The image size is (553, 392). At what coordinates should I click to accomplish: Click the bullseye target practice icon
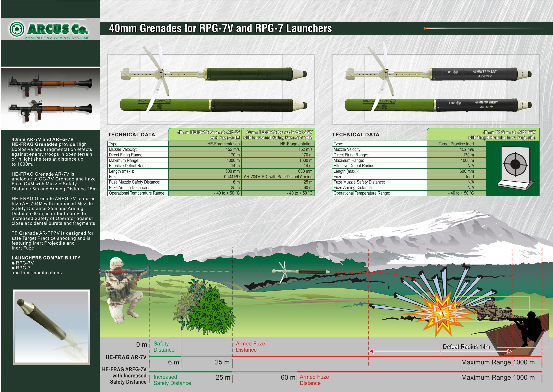[515, 164]
